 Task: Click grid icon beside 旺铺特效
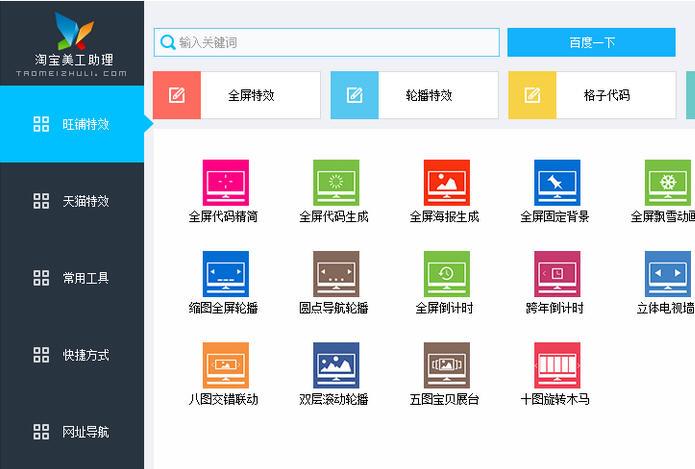pos(41,124)
